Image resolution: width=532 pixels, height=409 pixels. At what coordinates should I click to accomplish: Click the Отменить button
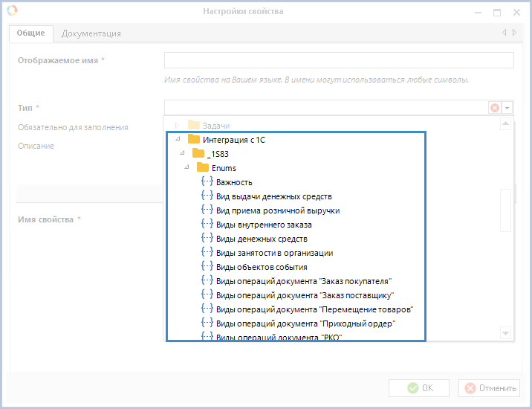point(489,388)
